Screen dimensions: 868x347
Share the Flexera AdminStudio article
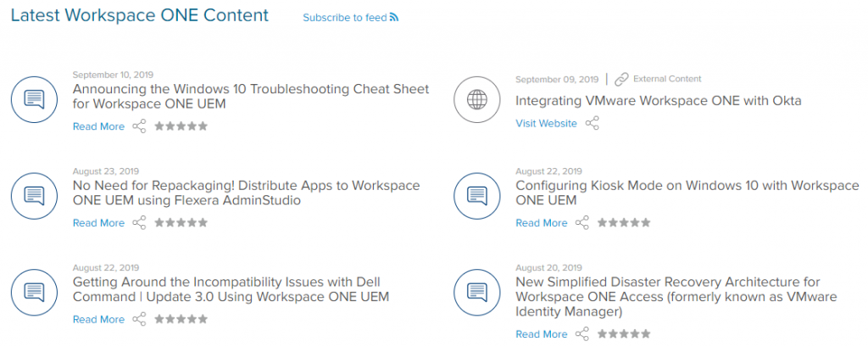(x=140, y=223)
